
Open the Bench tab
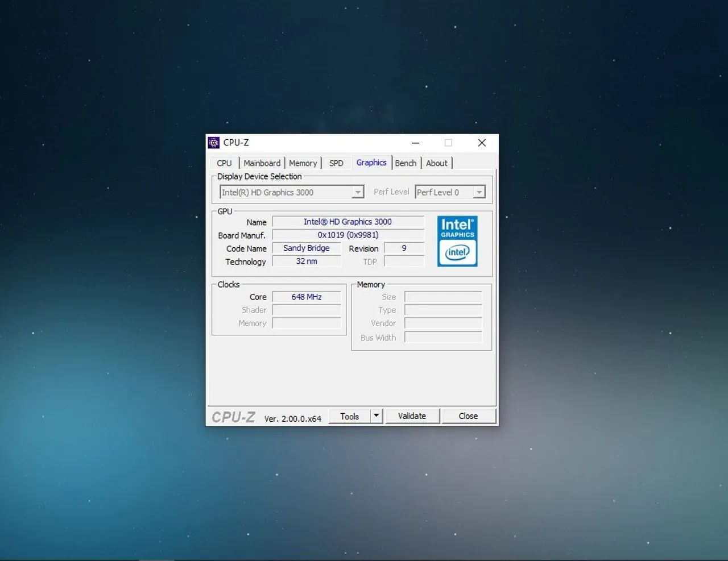coord(406,163)
